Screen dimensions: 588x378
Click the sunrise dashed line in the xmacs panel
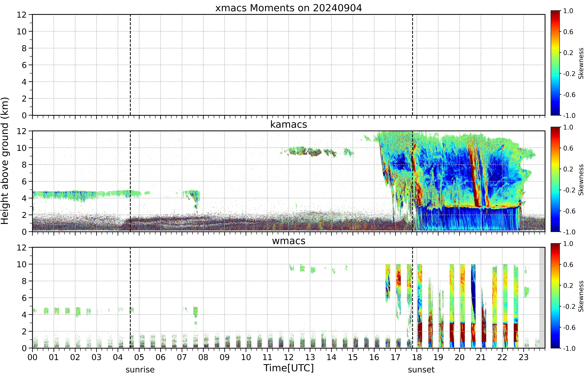coord(130,65)
